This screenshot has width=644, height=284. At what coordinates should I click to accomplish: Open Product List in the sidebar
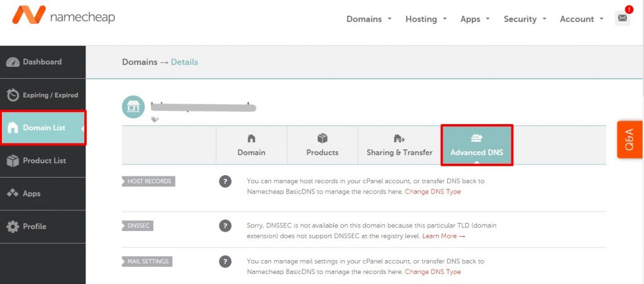43,161
